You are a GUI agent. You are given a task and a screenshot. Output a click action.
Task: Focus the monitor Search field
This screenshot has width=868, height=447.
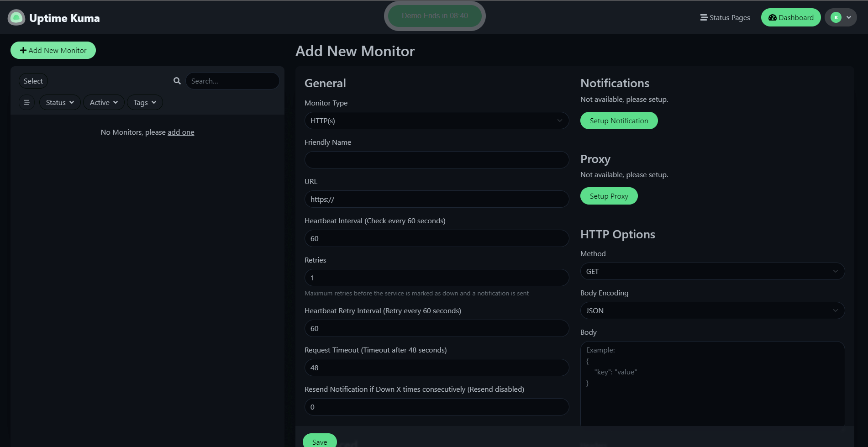[232, 81]
